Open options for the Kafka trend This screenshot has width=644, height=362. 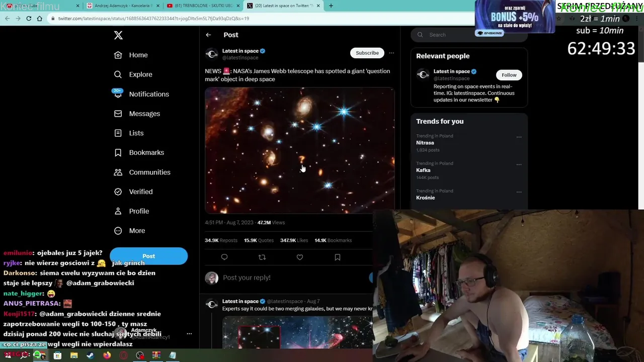coord(519,164)
